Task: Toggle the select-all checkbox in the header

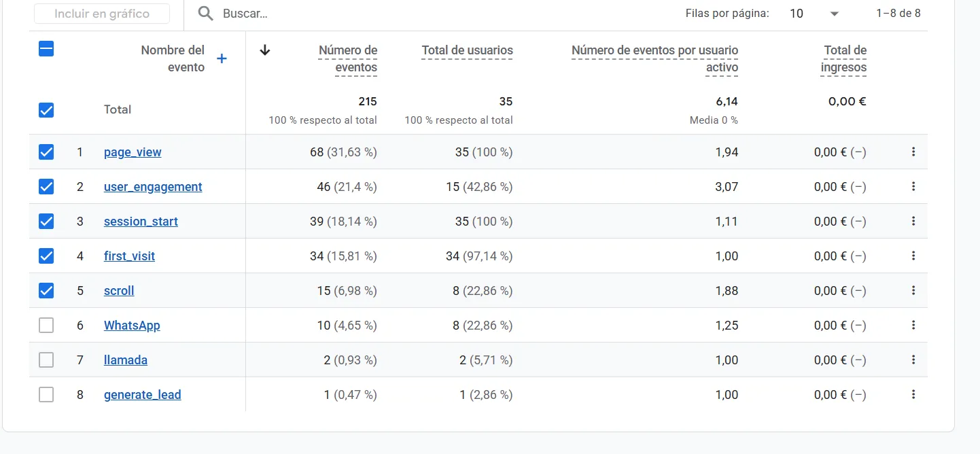Action: pos(46,49)
